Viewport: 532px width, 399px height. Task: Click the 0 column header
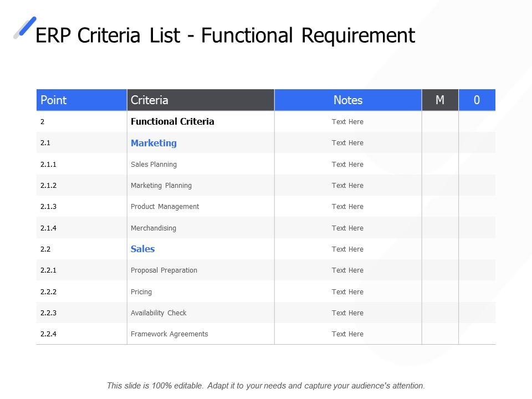(477, 100)
